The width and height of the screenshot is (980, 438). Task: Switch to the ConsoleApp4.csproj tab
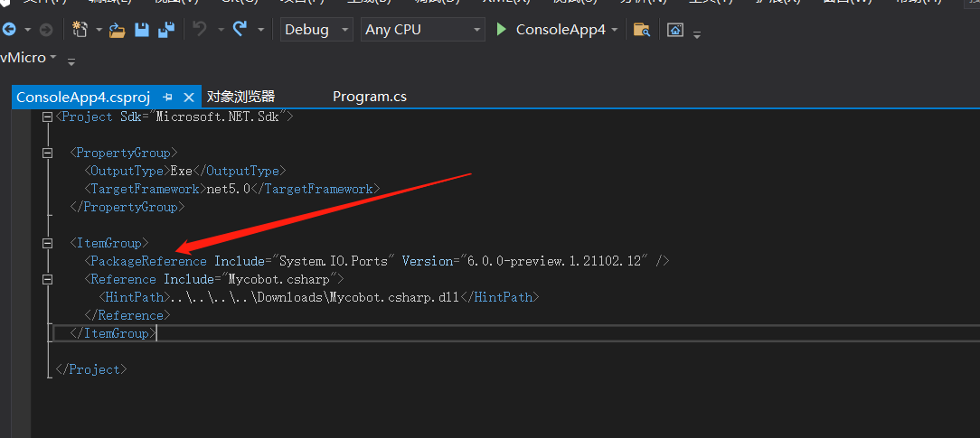pyautogui.click(x=83, y=97)
